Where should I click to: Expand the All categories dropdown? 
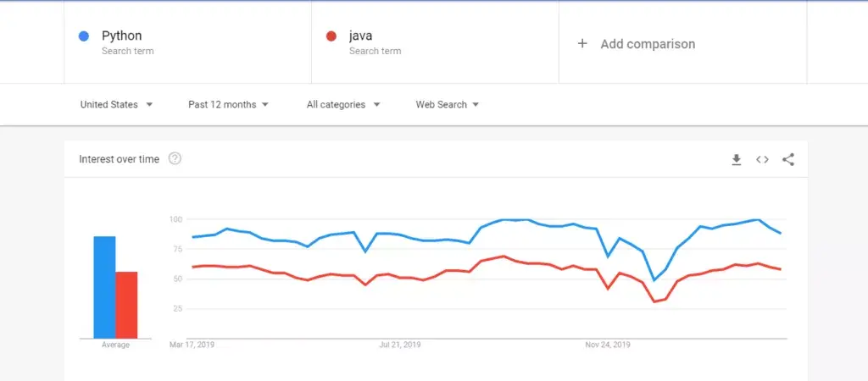click(343, 105)
